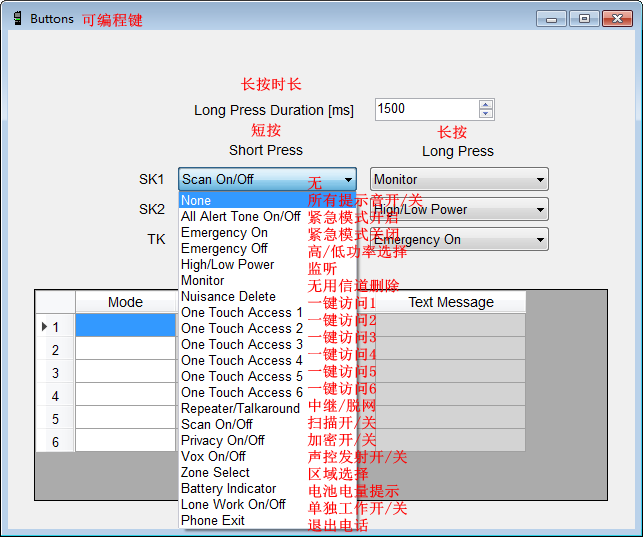
Task: Choose 'High/Low Power' list option
Action: (227, 264)
